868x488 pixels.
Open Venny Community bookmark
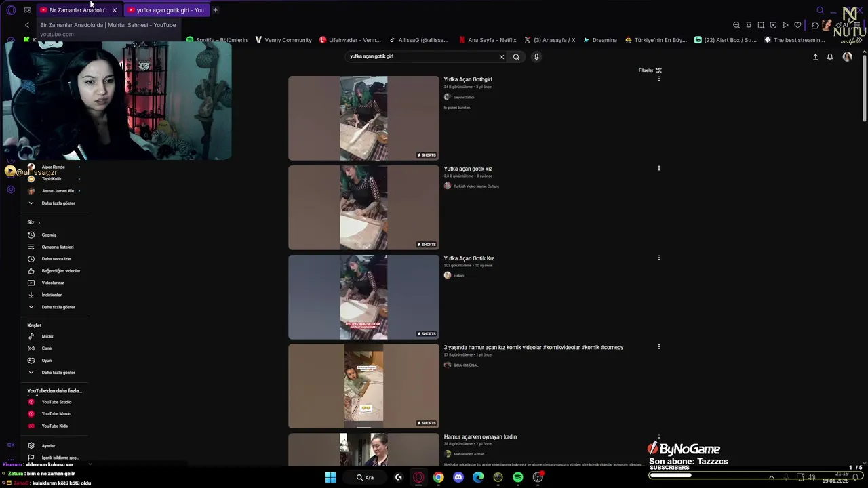coord(283,40)
